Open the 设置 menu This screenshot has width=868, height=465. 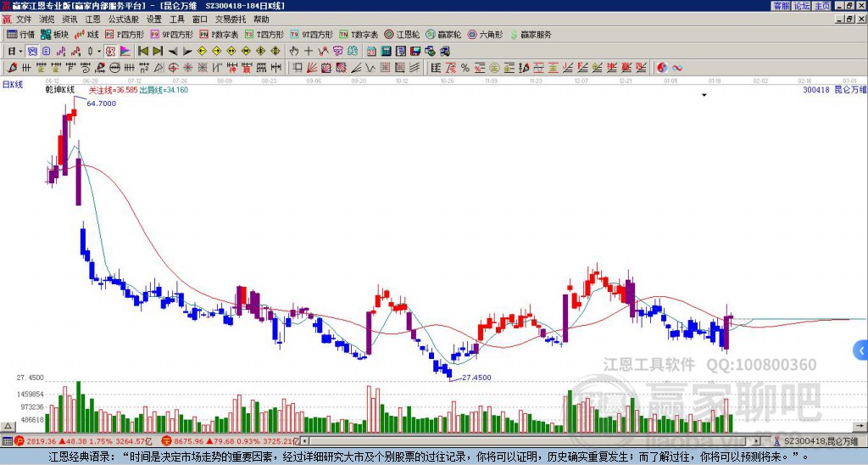click(x=154, y=20)
